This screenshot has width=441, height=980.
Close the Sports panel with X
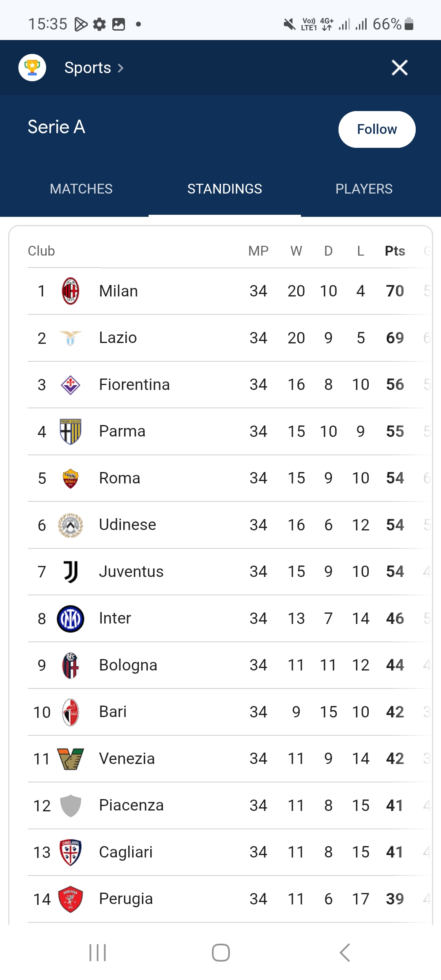pyautogui.click(x=399, y=67)
